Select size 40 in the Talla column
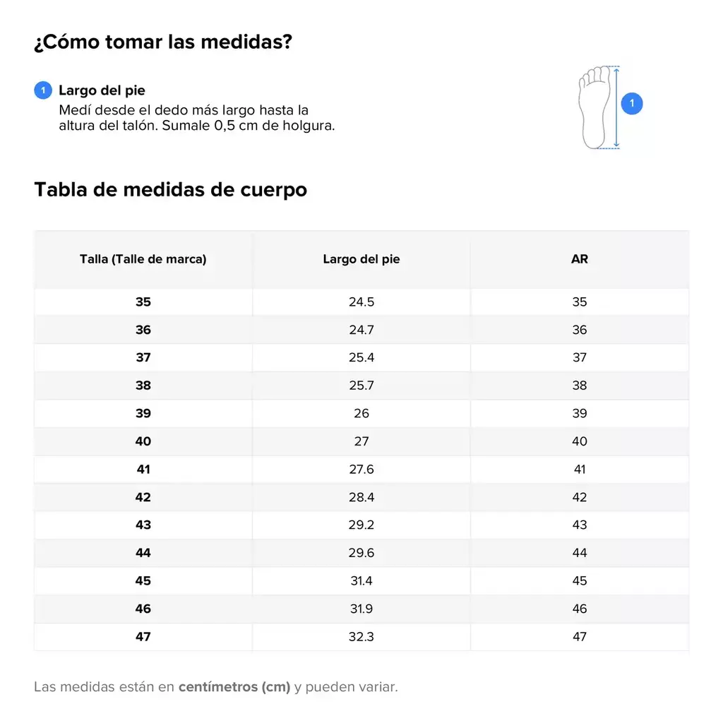This screenshot has width=723, height=728. coord(143,441)
